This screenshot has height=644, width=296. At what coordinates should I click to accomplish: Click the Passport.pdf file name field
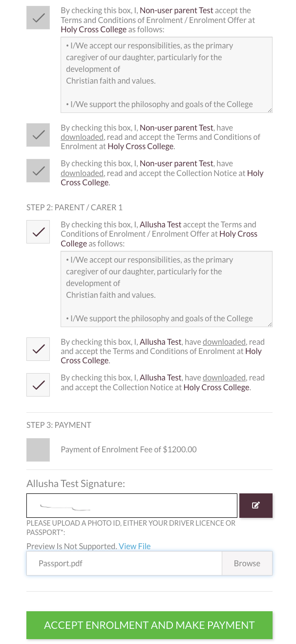point(124,563)
